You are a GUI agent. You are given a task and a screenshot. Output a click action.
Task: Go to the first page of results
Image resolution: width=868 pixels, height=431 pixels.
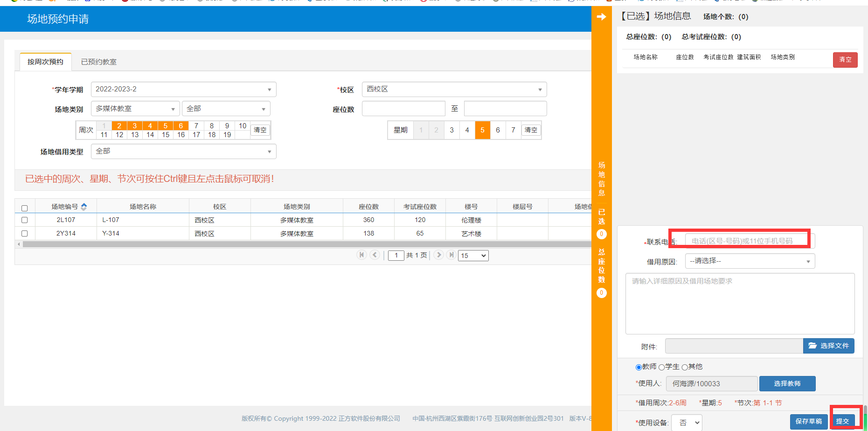coord(361,255)
